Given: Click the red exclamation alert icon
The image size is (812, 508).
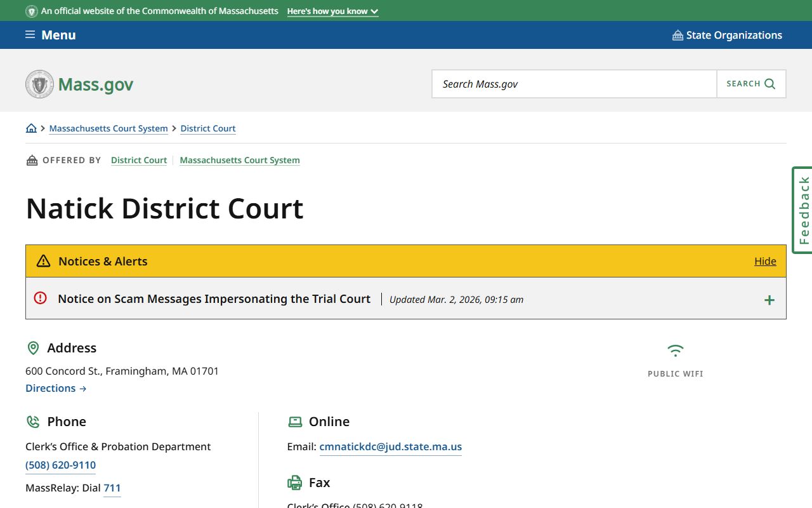Looking at the screenshot, I should coord(41,298).
